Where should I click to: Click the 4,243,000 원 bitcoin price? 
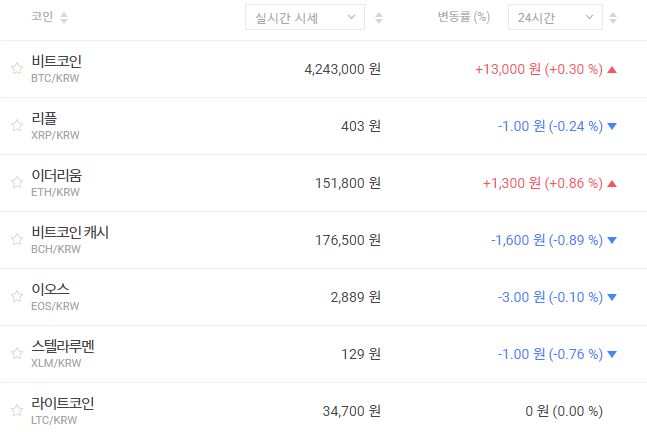point(342,69)
